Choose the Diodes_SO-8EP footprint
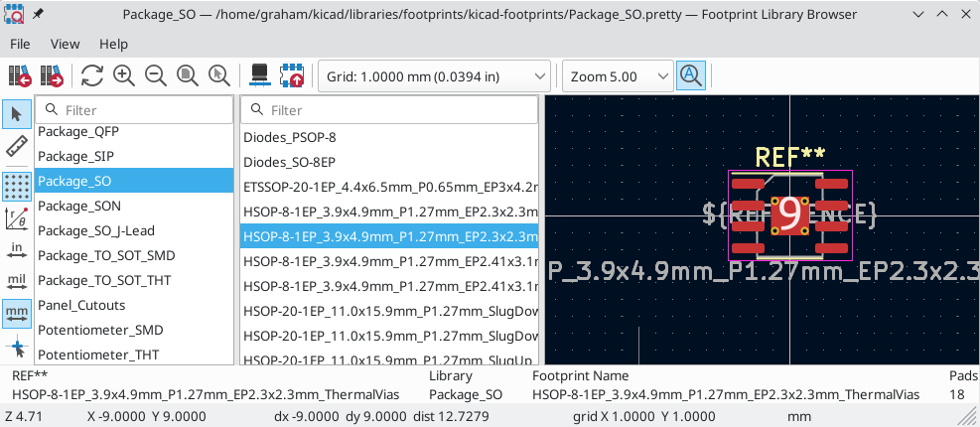Screen dimensions: 980x427 pyautogui.click(x=389, y=162)
